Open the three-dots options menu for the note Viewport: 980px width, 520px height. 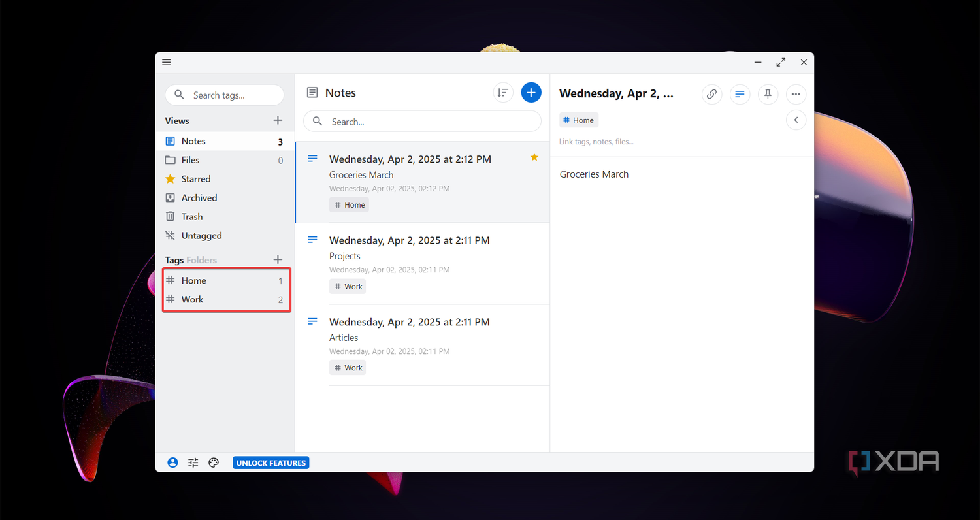click(796, 94)
